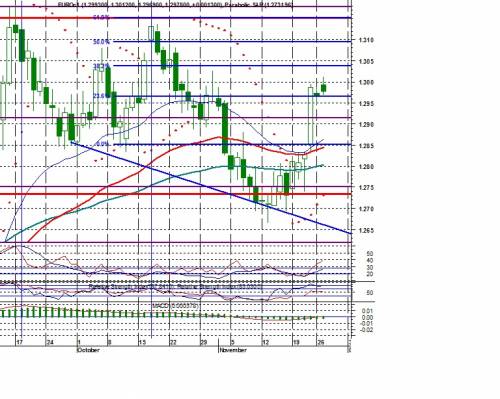Viewport: 500px width, 399px height.
Task: Click the date label 26
Action: (321, 342)
